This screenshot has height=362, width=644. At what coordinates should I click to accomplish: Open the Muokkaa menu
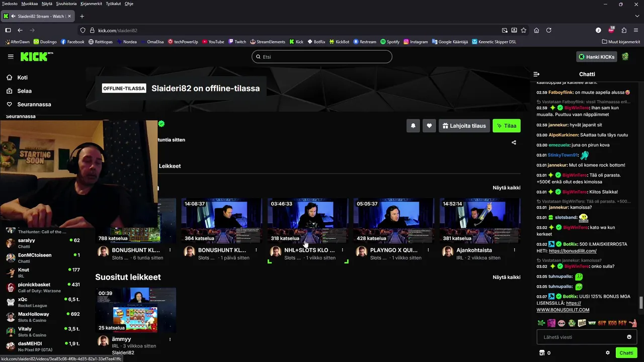tap(30, 4)
